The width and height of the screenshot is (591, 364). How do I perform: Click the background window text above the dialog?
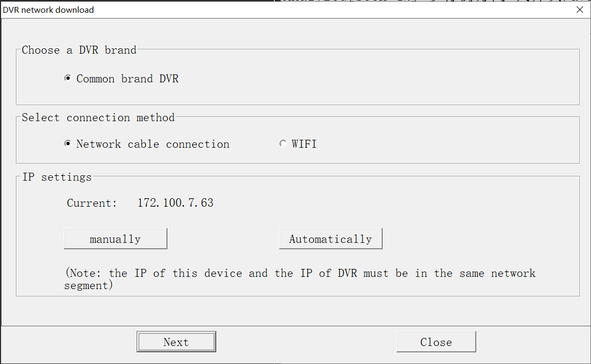click(x=425, y=1)
